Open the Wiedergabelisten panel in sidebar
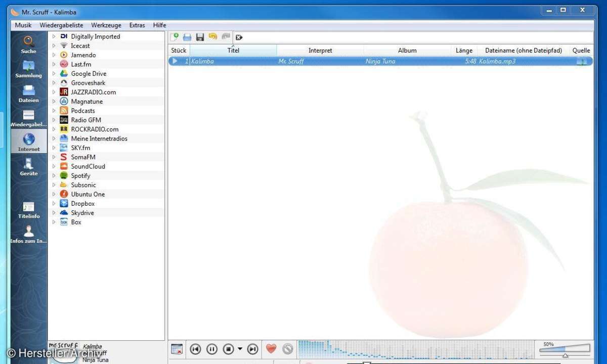 [x=29, y=118]
